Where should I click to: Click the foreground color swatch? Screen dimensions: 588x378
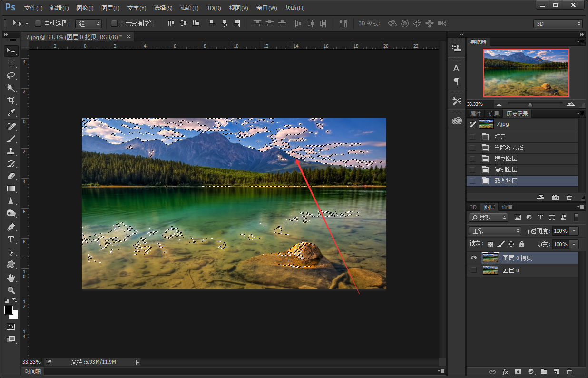point(9,310)
